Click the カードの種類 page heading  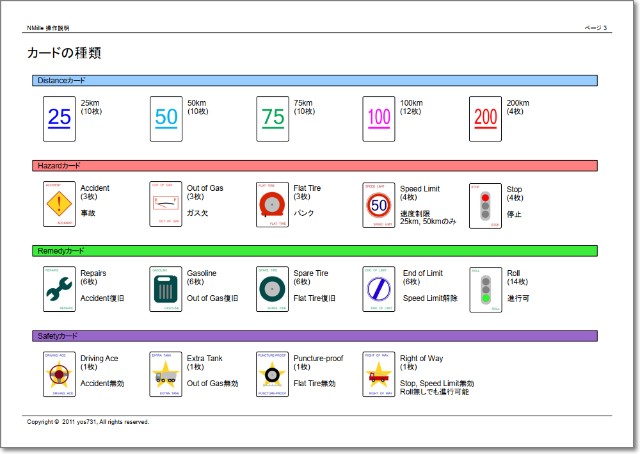(x=64, y=52)
